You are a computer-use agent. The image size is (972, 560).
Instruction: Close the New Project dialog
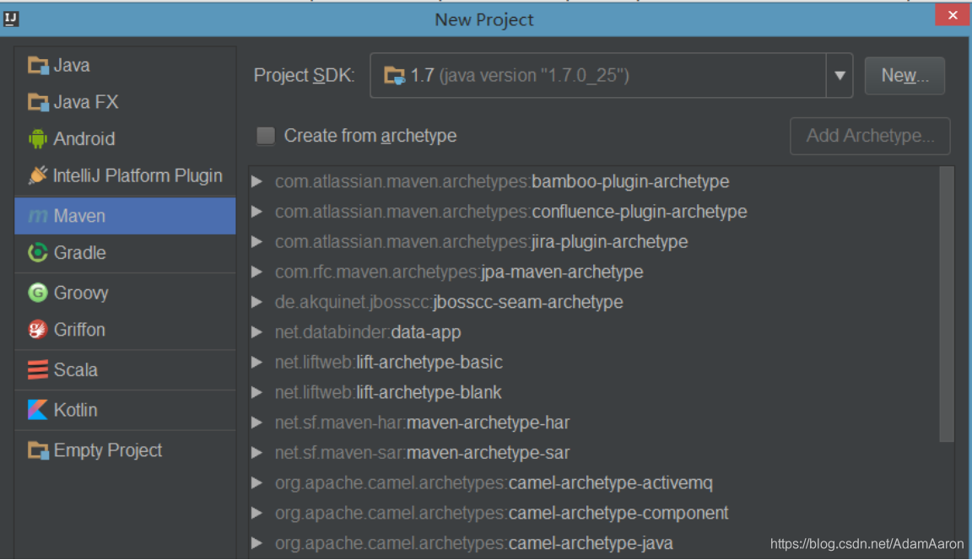point(953,15)
